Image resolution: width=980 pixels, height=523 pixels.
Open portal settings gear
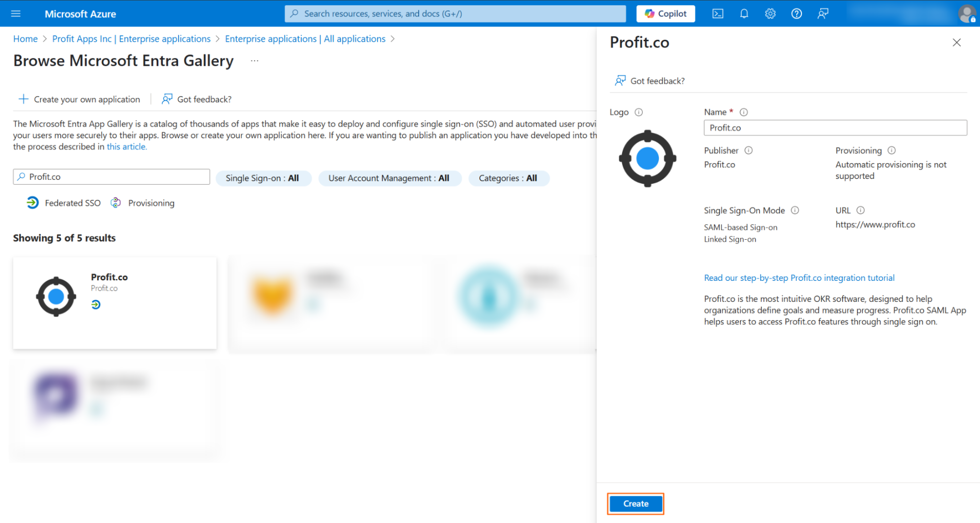coord(770,14)
